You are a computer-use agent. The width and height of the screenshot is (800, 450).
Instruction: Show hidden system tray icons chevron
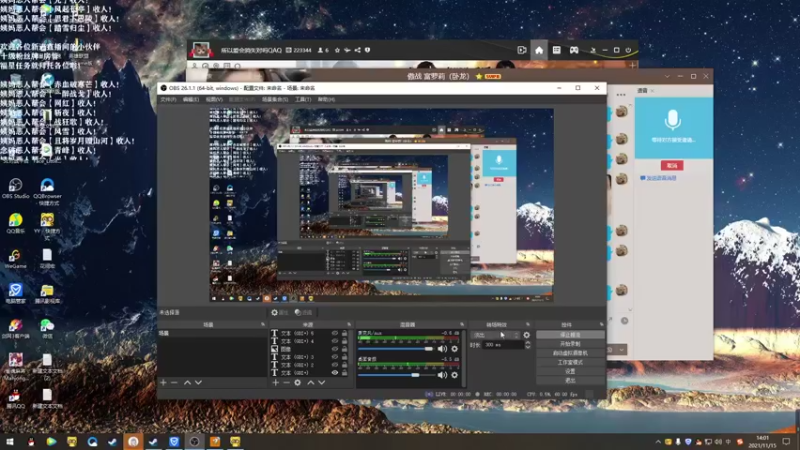(658, 442)
